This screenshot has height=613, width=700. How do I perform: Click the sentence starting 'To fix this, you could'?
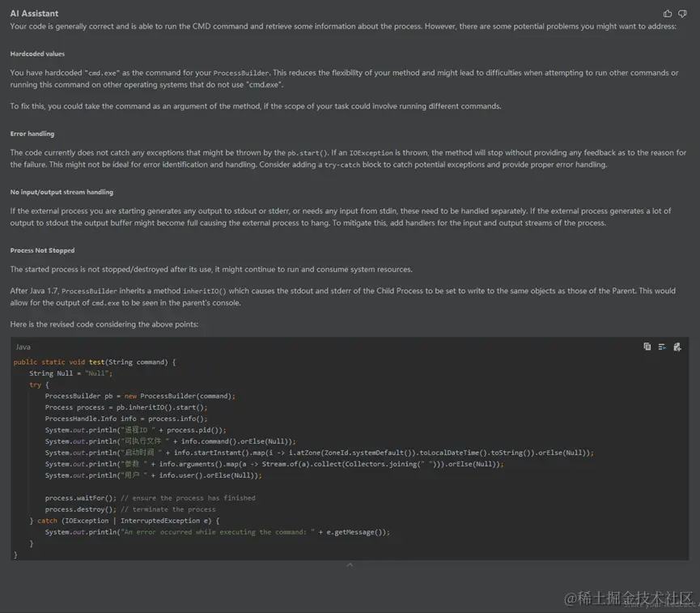(x=256, y=106)
